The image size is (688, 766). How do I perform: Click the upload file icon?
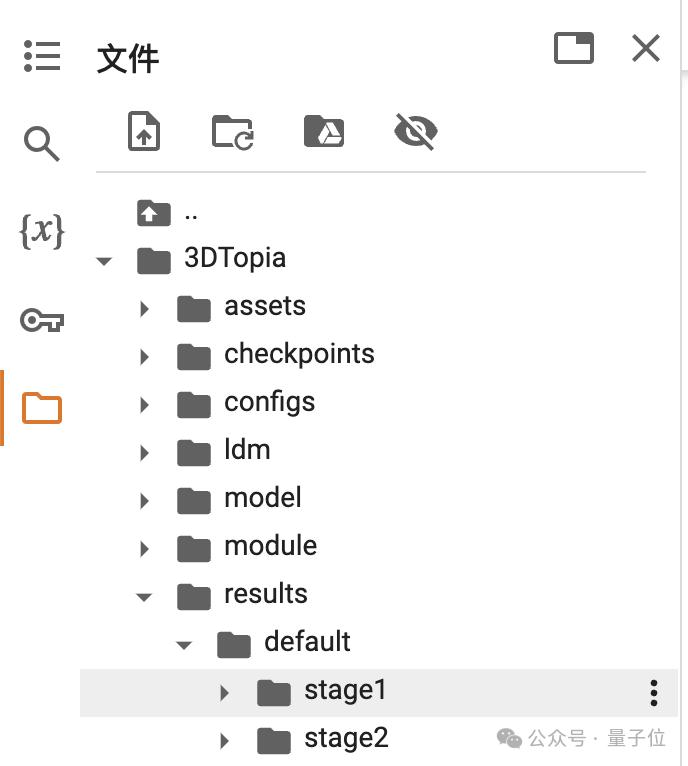pyautogui.click(x=144, y=132)
